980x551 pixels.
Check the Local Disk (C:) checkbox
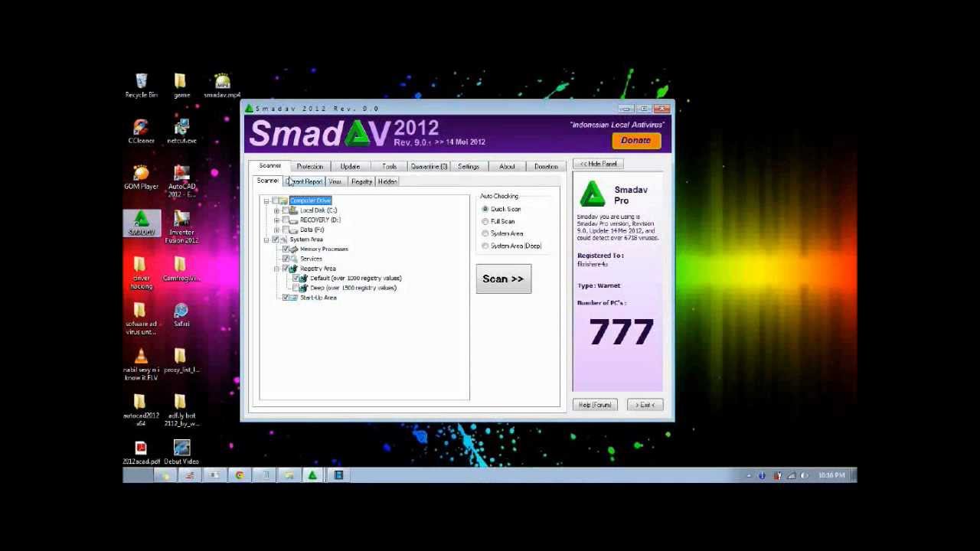[x=286, y=210]
